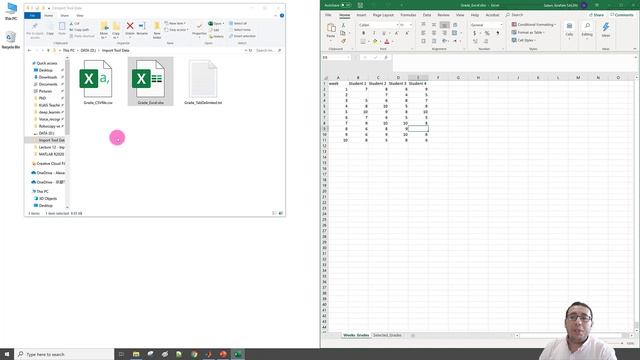640x360 pixels.
Task: Click File Explorer icon on taskbar
Action: point(136,354)
